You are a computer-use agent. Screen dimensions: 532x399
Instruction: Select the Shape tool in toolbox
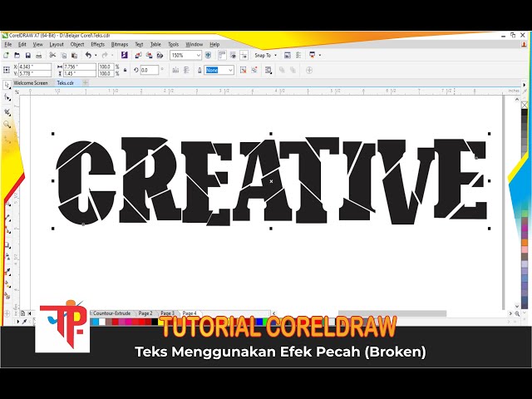point(7,98)
